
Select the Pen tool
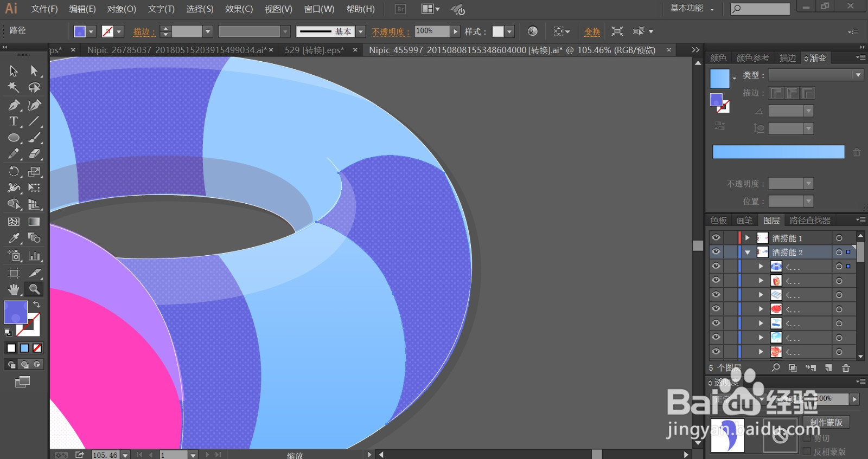coord(14,105)
